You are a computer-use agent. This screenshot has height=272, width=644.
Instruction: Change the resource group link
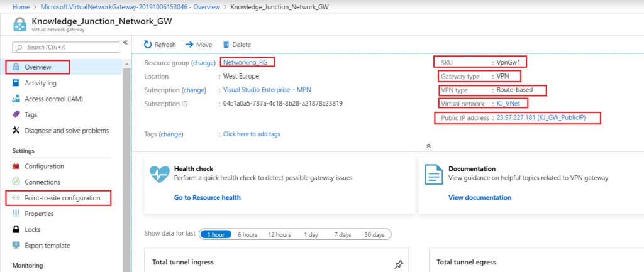point(203,63)
